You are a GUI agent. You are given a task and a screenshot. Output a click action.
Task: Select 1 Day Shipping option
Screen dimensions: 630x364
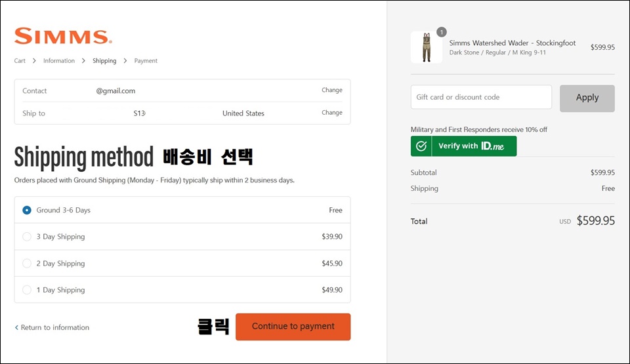27,290
